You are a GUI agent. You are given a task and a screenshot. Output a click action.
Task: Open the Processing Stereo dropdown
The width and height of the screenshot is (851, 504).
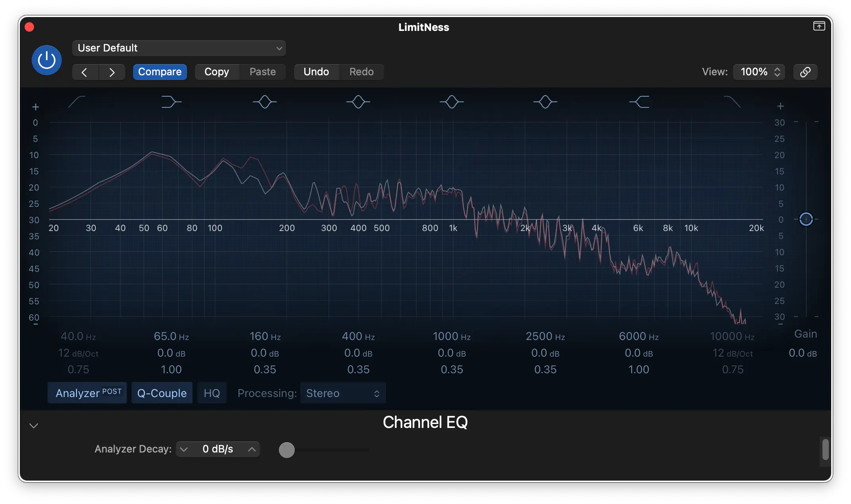pyautogui.click(x=343, y=393)
